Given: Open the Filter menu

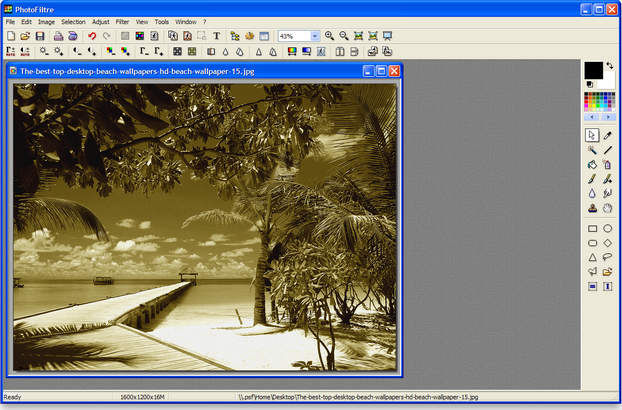Looking at the screenshot, I should (x=122, y=22).
